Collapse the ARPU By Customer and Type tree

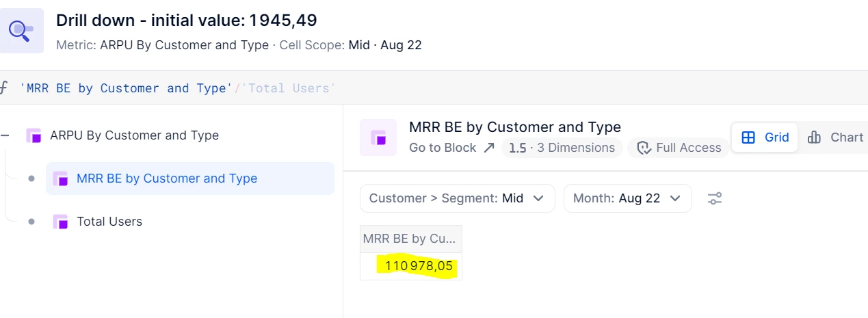click(5, 135)
